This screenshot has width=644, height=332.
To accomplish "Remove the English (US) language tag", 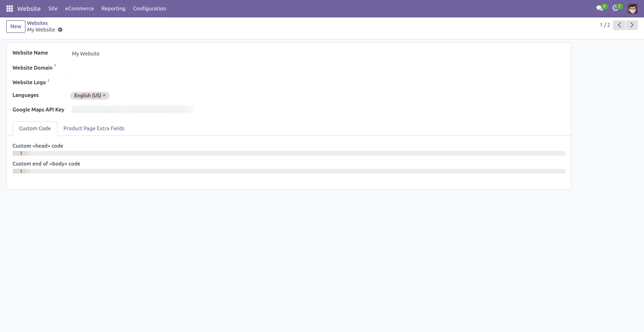I will (x=104, y=95).
